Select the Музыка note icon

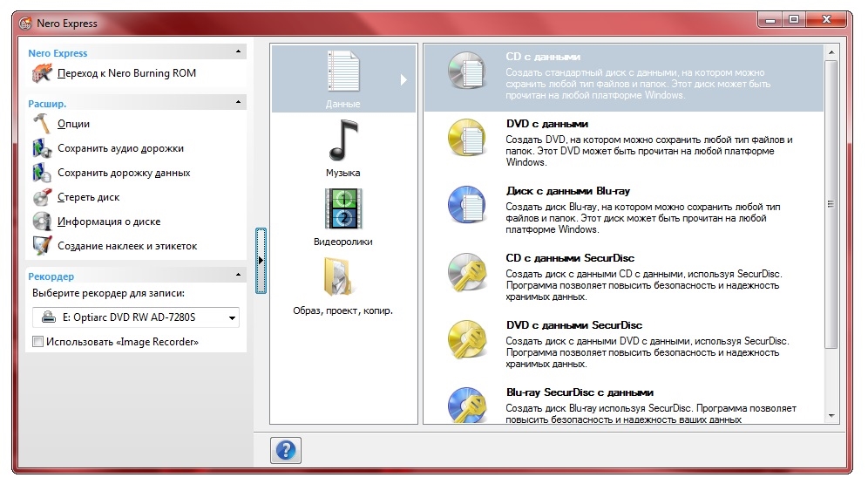click(343, 140)
